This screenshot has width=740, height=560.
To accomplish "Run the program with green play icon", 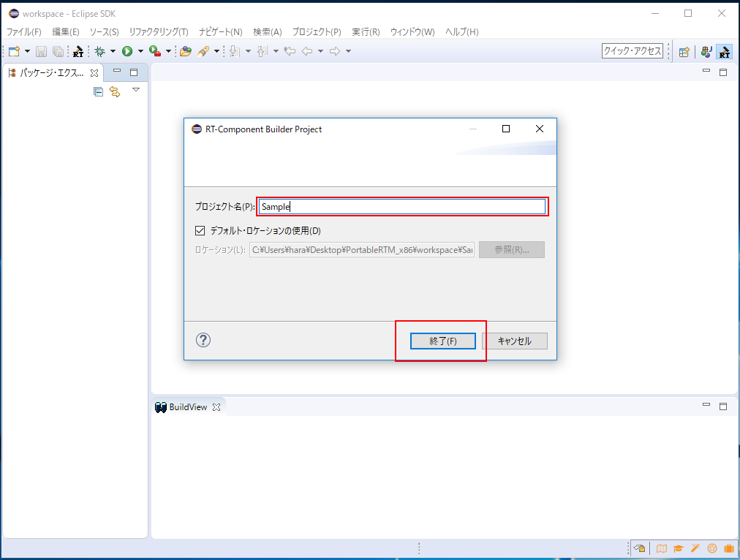I will coord(127,51).
